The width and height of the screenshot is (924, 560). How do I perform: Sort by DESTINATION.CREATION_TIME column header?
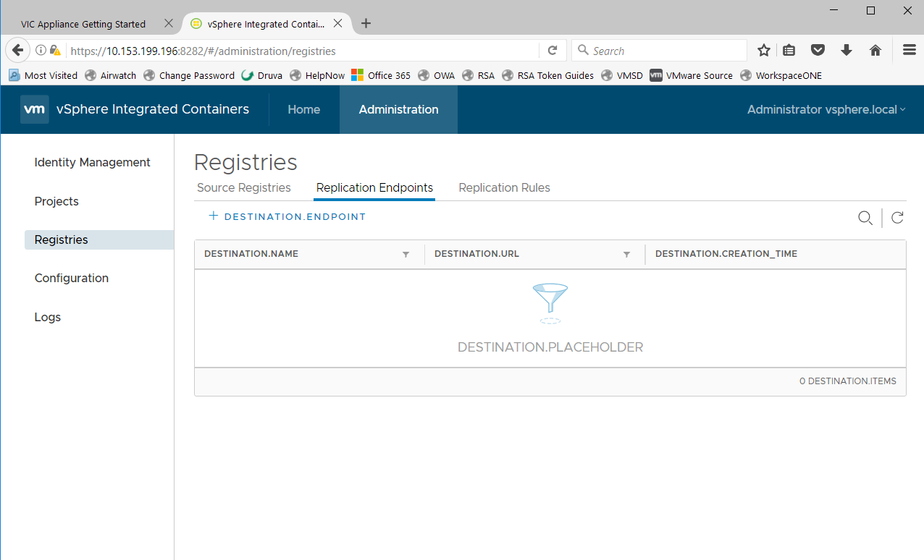click(726, 254)
